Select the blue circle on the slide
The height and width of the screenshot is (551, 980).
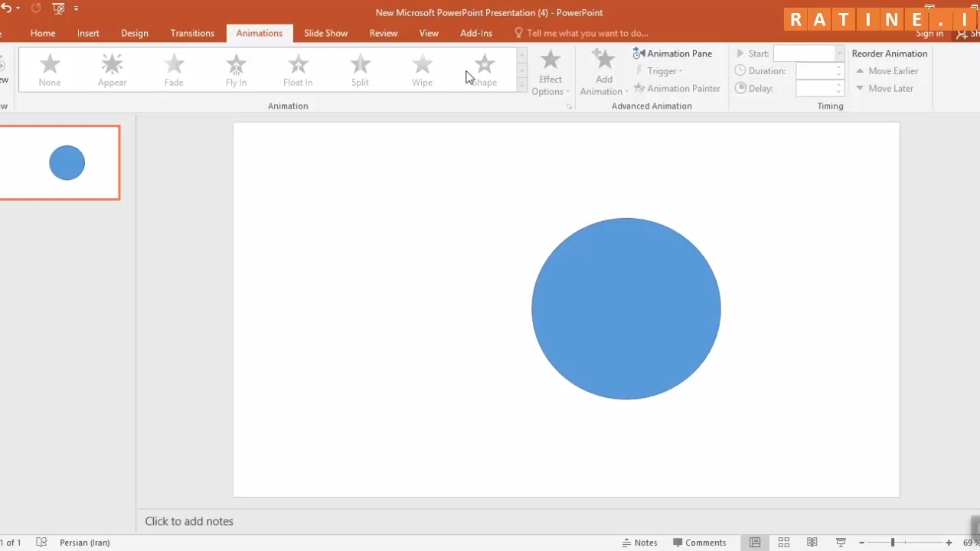[626, 308]
